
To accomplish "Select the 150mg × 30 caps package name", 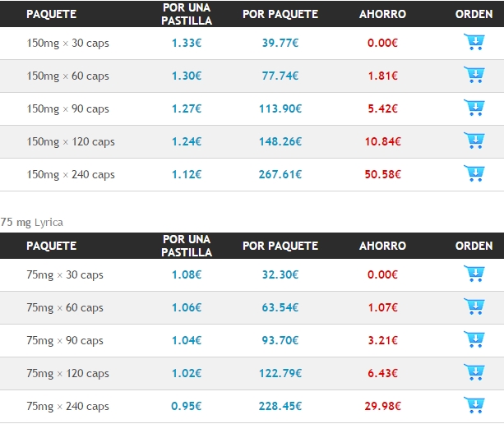I will tap(67, 44).
